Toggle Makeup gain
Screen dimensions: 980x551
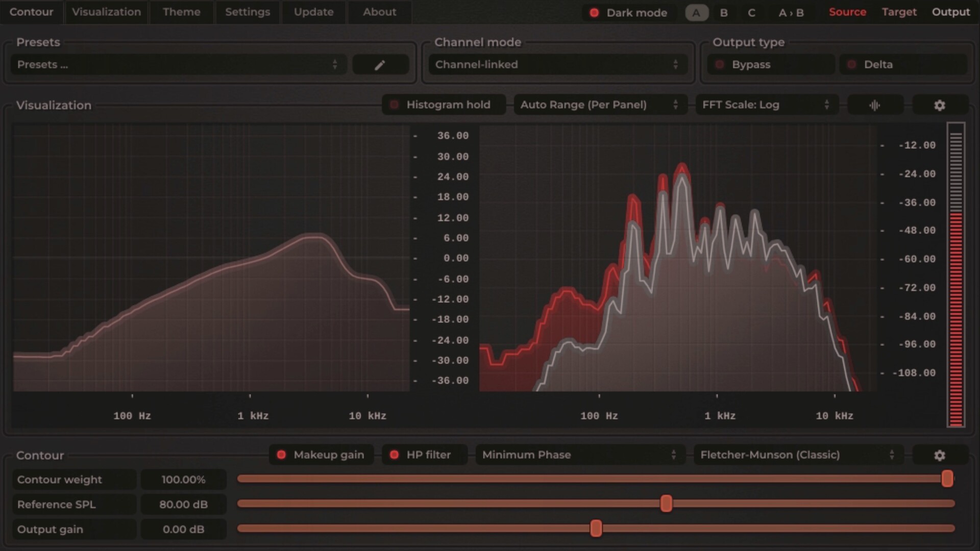coord(322,455)
